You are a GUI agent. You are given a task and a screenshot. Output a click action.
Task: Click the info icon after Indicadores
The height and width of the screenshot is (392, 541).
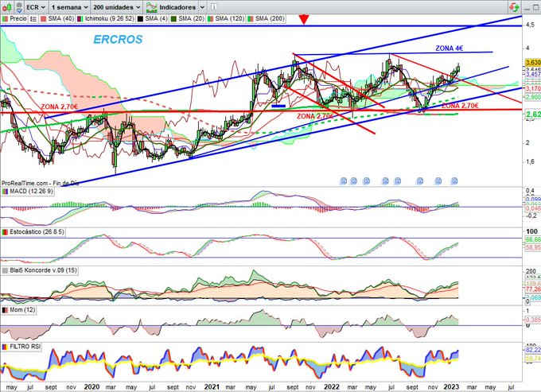(213, 7)
